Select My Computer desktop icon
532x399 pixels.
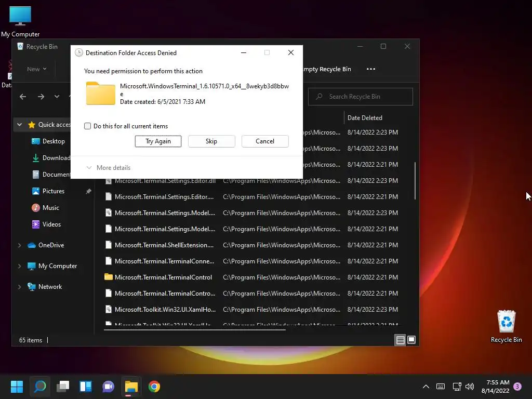[x=20, y=21]
